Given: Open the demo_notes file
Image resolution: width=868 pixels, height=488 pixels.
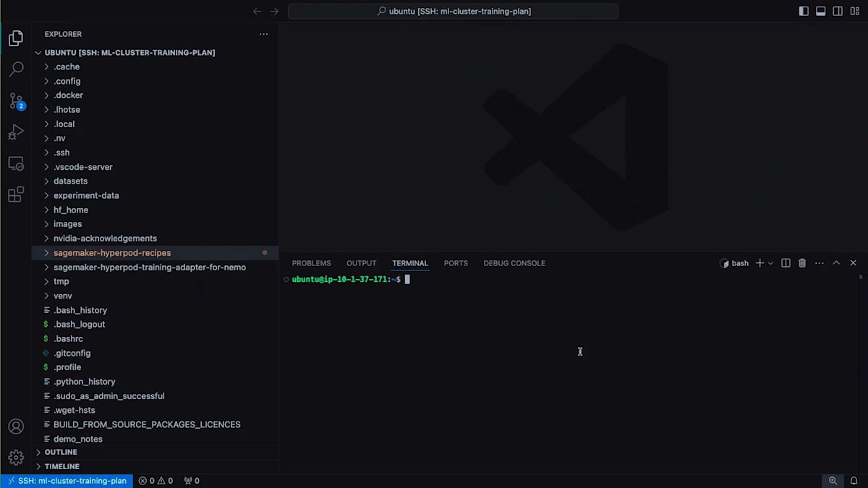Looking at the screenshot, I should (155, 439).
